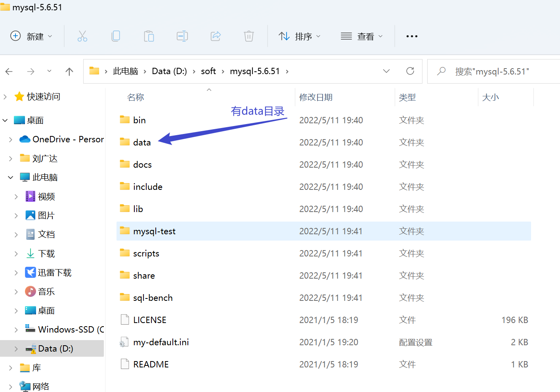Screen dimensions: 560x392
Task: Click the Delete trash can icon
Action: tap(249, 36)
